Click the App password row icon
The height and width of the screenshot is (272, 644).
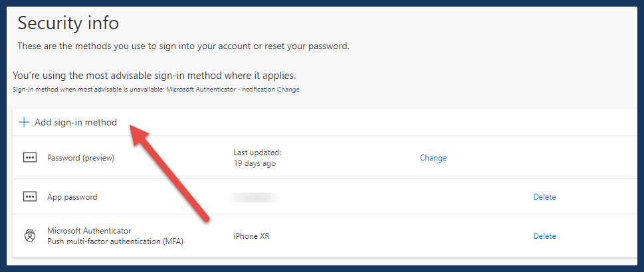29,197
